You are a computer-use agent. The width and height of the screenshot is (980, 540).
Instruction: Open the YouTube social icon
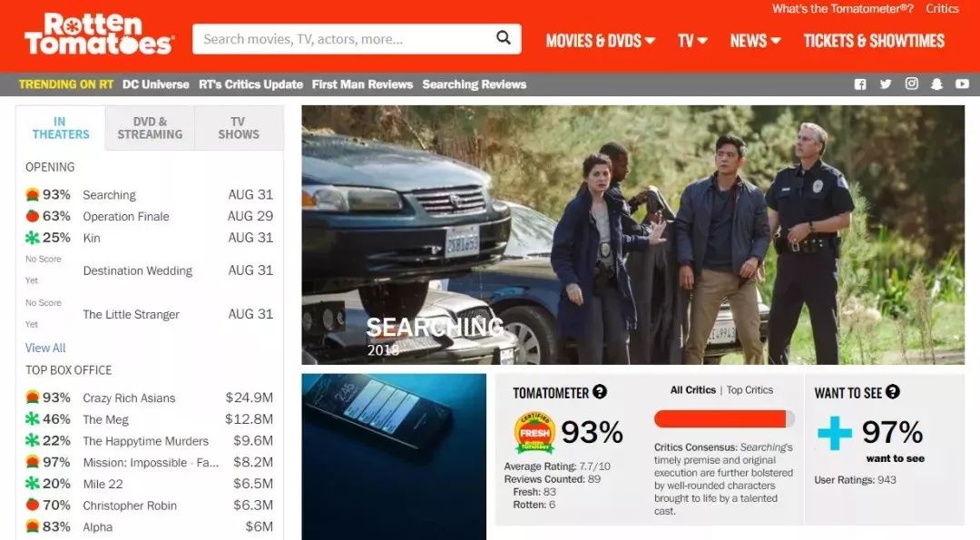click(x=962, y=83)
